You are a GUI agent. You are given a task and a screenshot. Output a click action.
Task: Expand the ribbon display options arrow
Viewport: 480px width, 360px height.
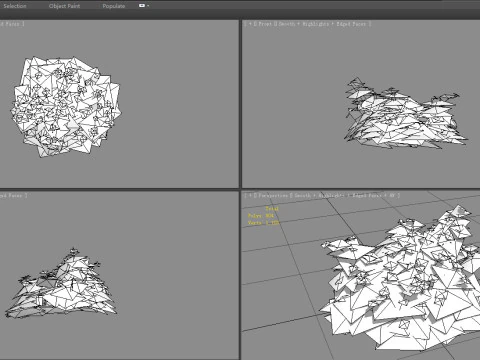(148, 6)
